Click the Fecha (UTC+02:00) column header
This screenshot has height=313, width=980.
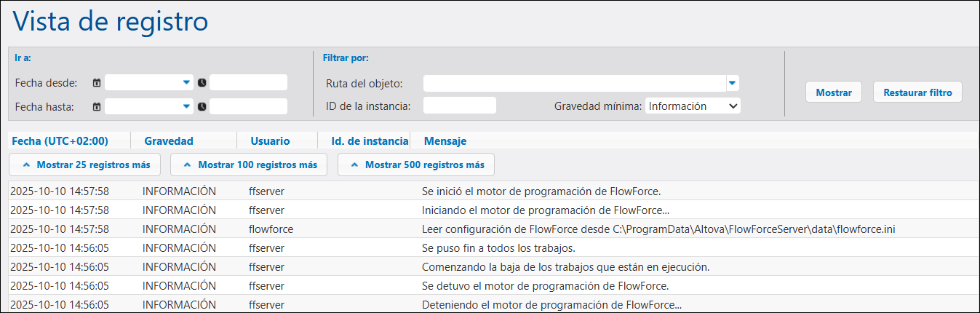coord(60,141)
